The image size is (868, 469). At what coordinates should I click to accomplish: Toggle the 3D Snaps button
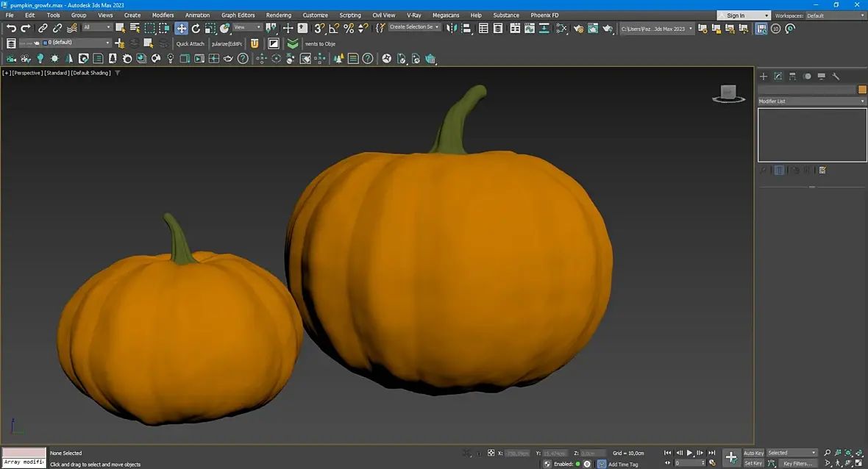(319, 28)
